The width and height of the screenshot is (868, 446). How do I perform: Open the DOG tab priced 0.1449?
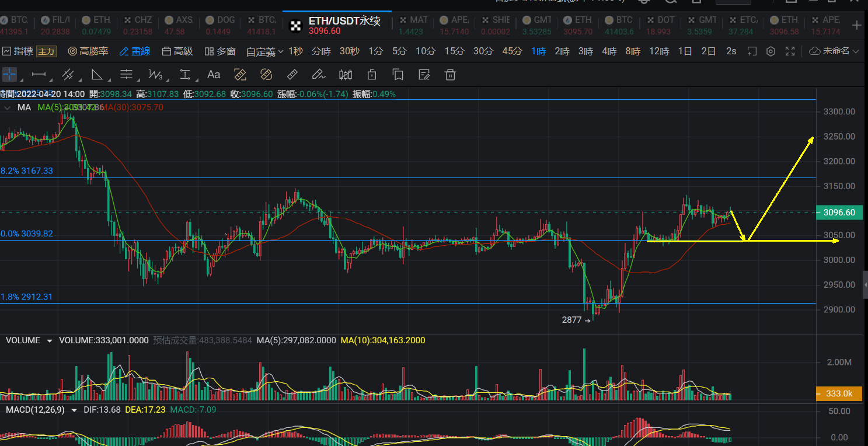[x=221, y=25]
